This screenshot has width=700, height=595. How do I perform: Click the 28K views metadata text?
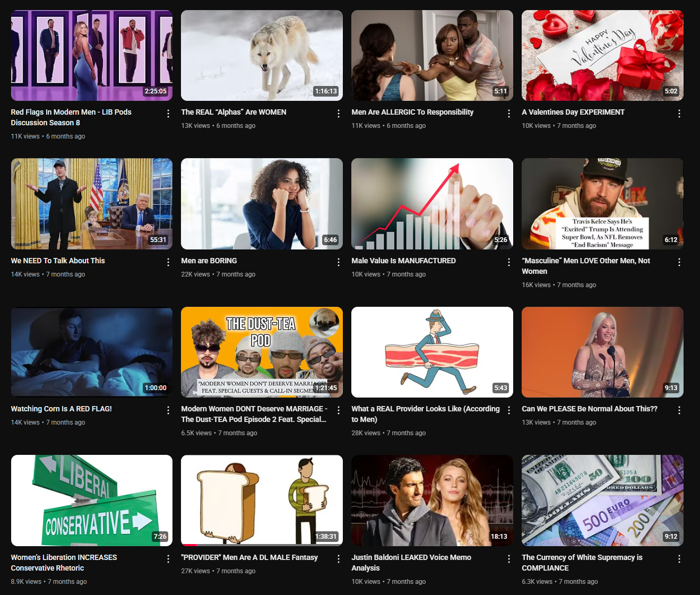click(366, 433)
